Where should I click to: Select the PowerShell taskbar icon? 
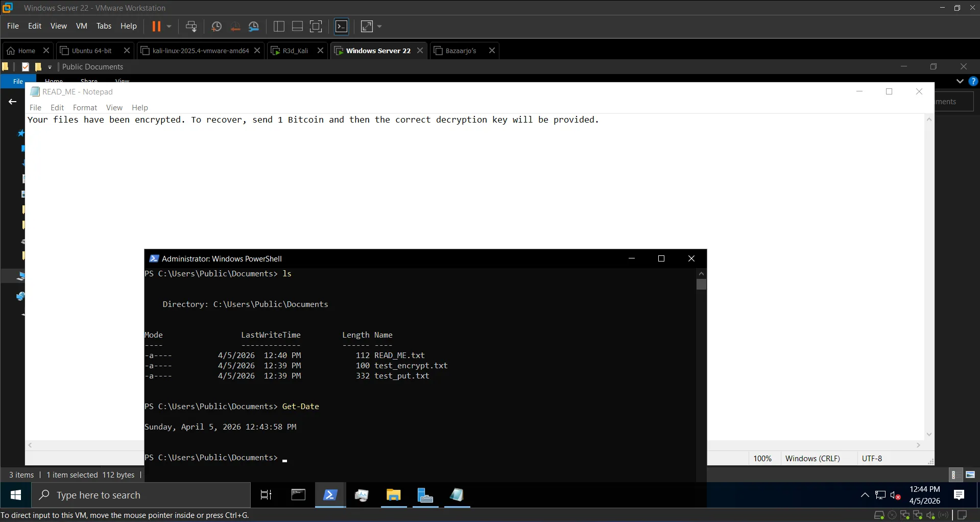click(x=330, y=495)
